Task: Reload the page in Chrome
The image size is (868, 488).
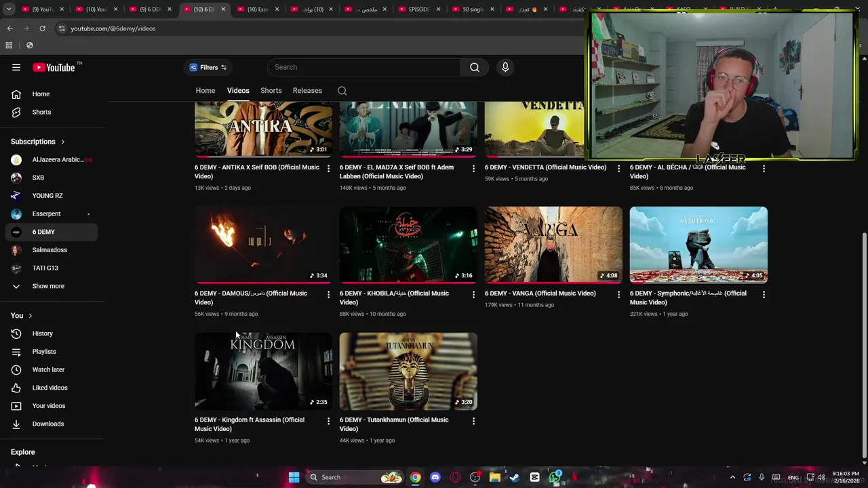Action: [x=42, y=28]
